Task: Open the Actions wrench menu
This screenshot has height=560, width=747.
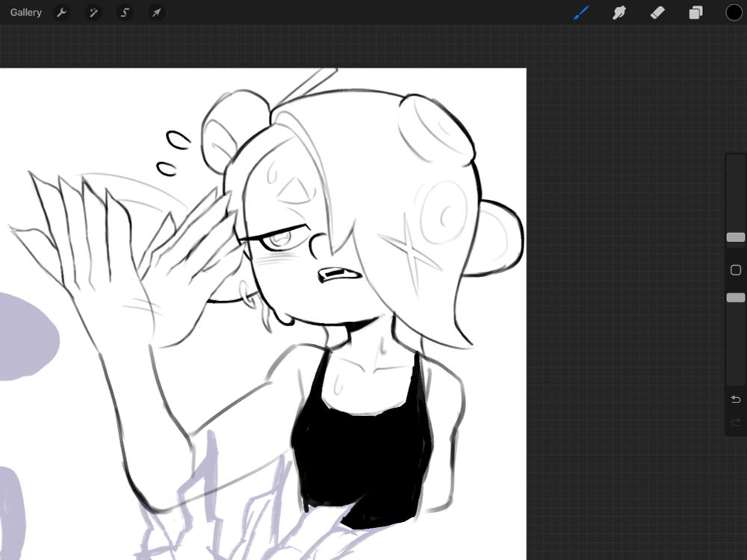Action: point(61,13)
